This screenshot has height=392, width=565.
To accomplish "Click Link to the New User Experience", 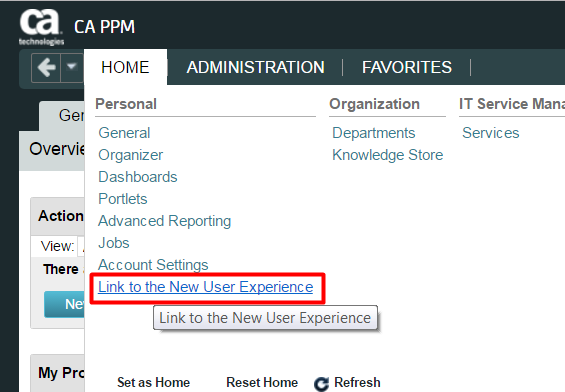I will point(206,287).
